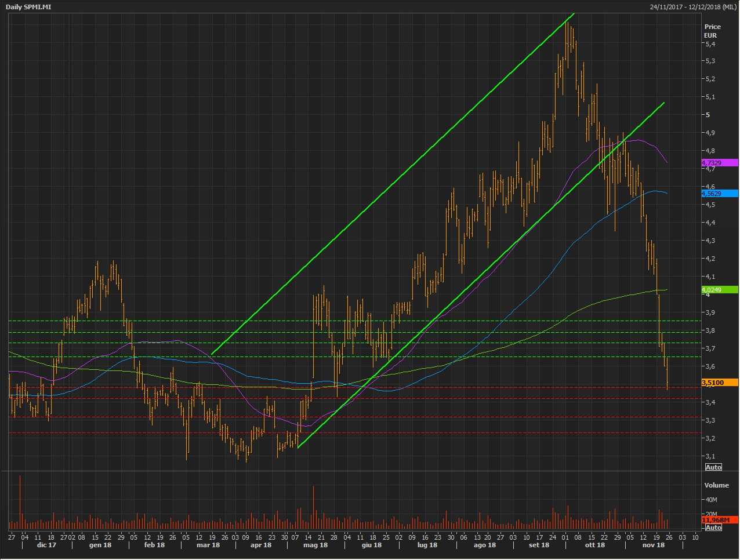Click the 3,8 price axis label

coord(710,330)
